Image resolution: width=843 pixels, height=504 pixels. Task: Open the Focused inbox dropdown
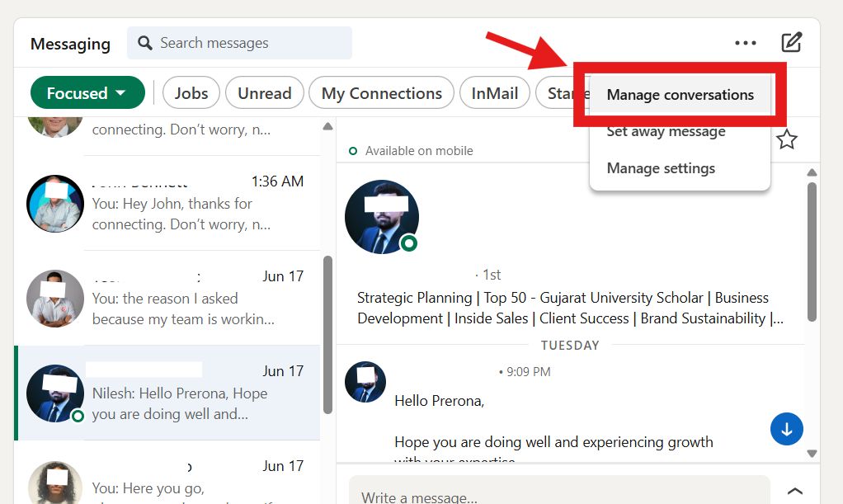click(87, 92)
